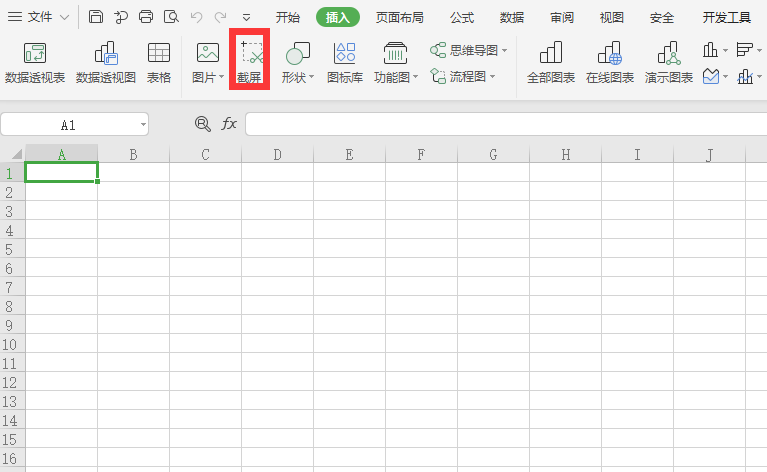Open the 安全 tab
This screenshot has width=767, height=472.
[661, 18]
